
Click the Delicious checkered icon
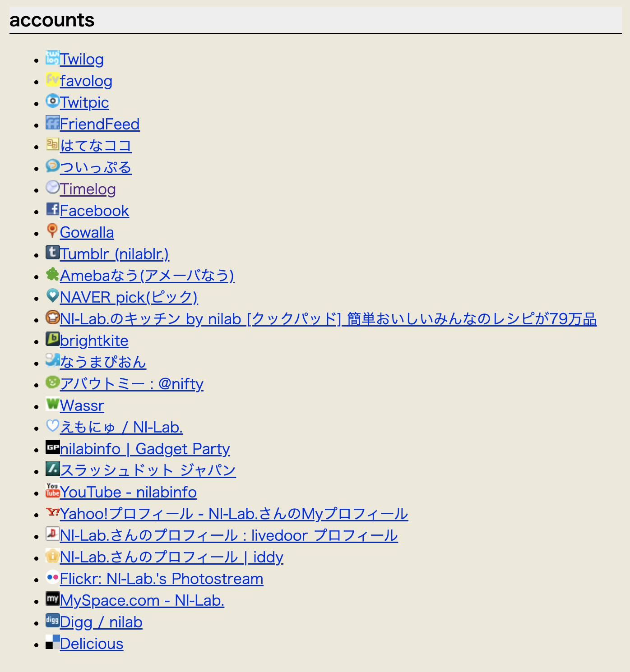pos(52,642)
